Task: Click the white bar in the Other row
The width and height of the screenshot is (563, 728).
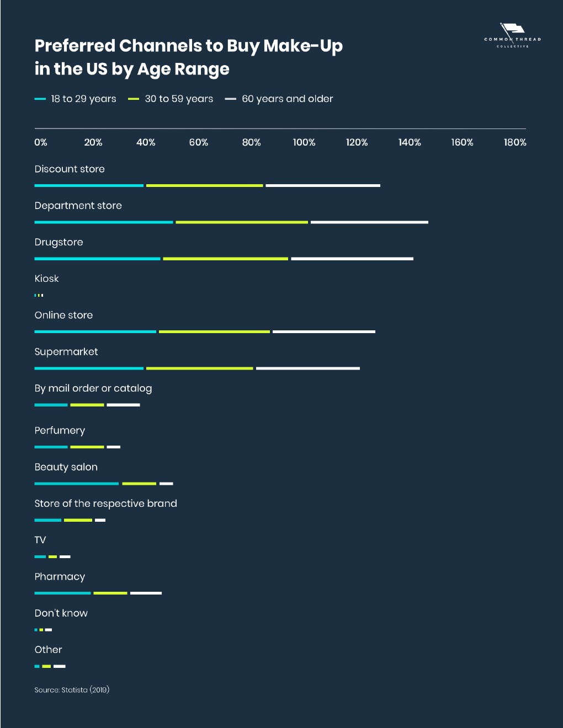Action: 60,666
